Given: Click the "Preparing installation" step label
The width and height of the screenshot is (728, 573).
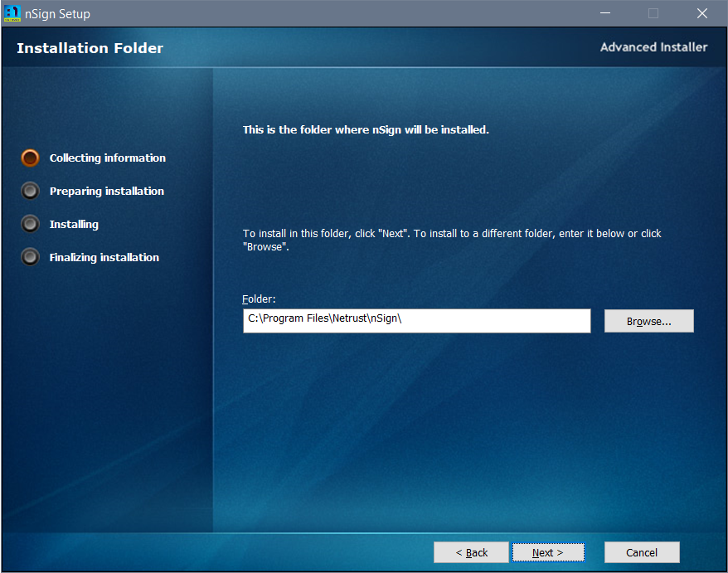Looking at the screenshot, I should pyautogui.click(x=107, y=192).
